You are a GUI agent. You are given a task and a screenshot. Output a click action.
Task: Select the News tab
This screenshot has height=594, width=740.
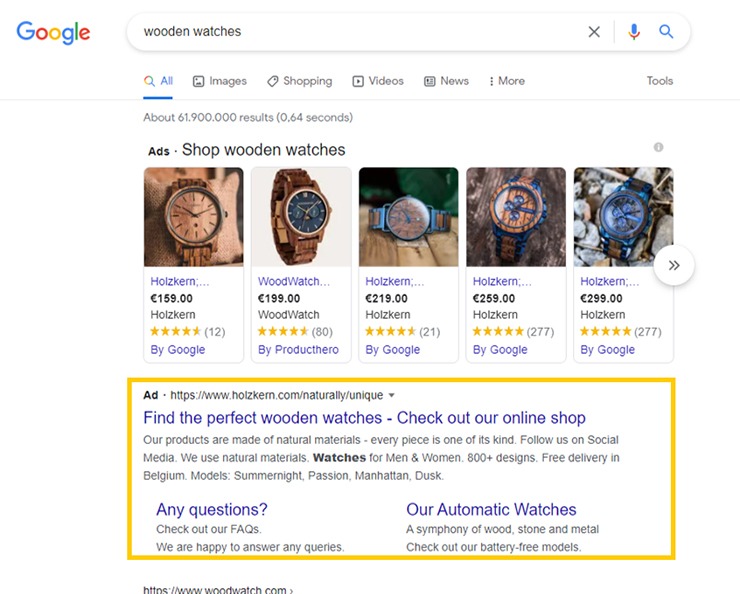446,81
